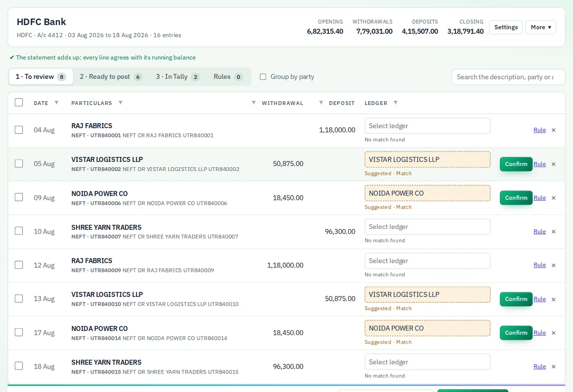Dismiss the 10 Aug SHREE YARN TRADERS row
573x392 pixels.
(554, 232)
